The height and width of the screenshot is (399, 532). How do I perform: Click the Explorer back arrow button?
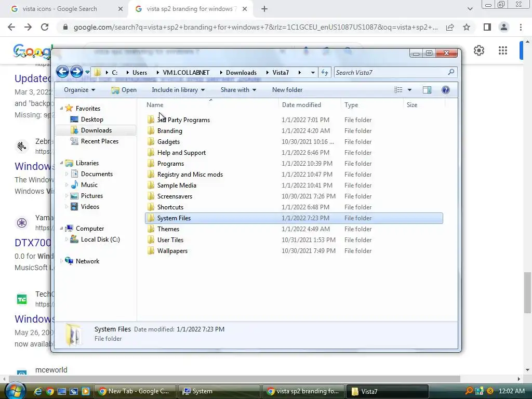63,72
